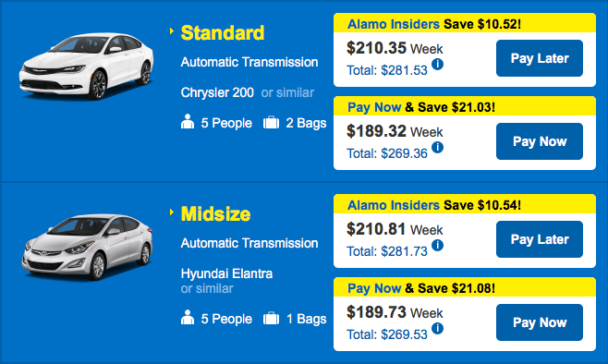Open the Standard car class heading
Screen dimensions: 608x364
(x=223, y=32)
